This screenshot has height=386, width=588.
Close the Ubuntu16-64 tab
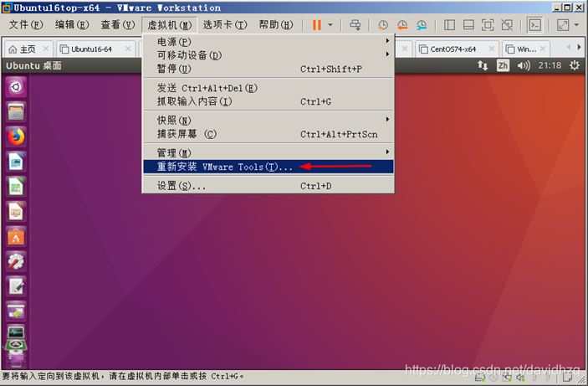pyautogui.click(x=128, y=49)
